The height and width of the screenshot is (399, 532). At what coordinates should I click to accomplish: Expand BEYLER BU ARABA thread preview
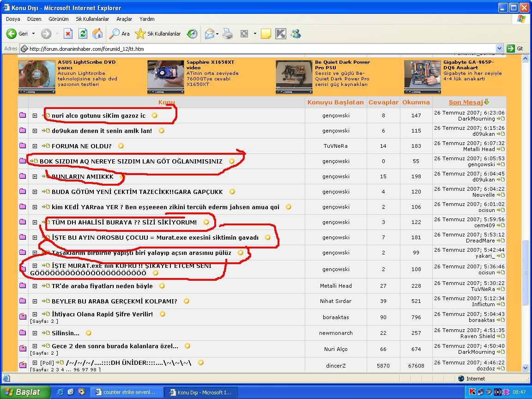(x=35, y=301)
